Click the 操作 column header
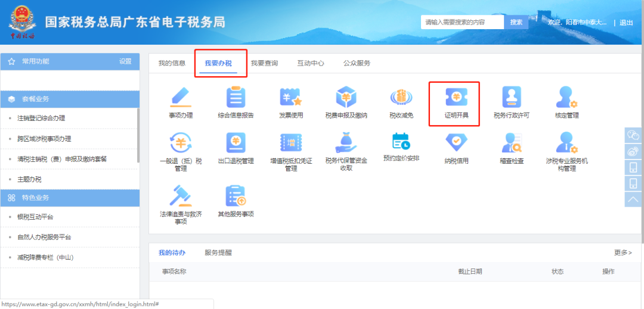 tap(609, 271)
